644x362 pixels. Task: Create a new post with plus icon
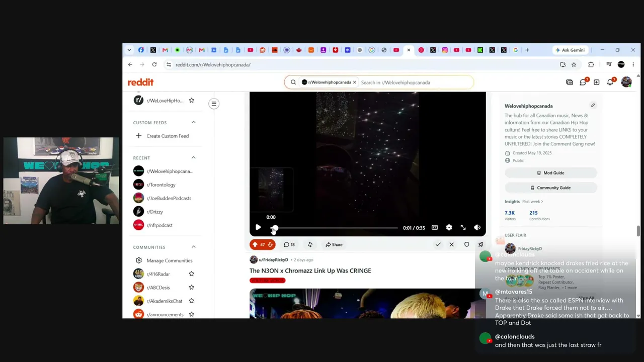point(596,82)
